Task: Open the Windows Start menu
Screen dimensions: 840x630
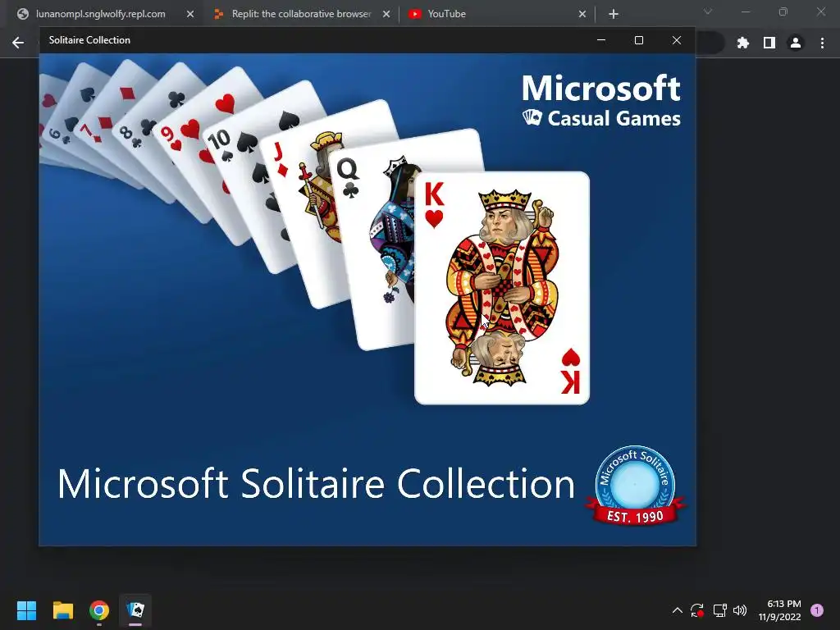Action: click(26, 610)
